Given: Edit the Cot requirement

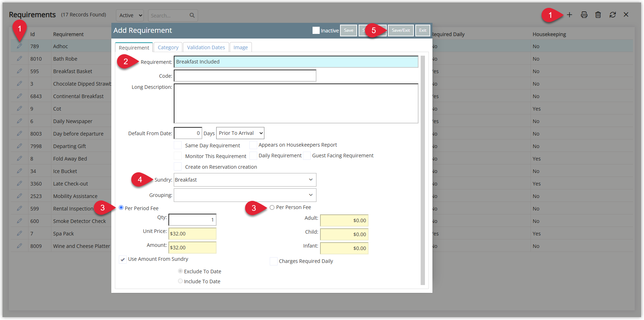Looking at the screenshot, I should point(19,108).
